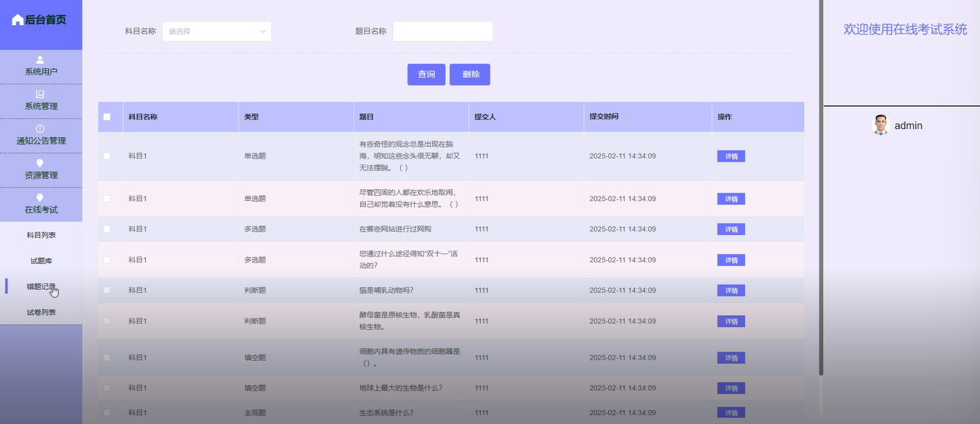Image resolution: width=980 pixels, height=424 pixels.
Task: Check the row 猫是哺乳动物吗
Action: click(x=107, y=291)
